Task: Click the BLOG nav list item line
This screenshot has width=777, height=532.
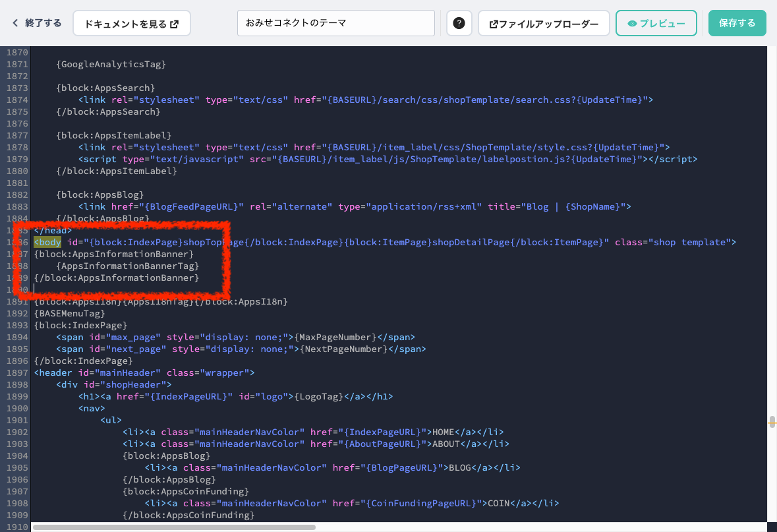Action: coord(333,467)
